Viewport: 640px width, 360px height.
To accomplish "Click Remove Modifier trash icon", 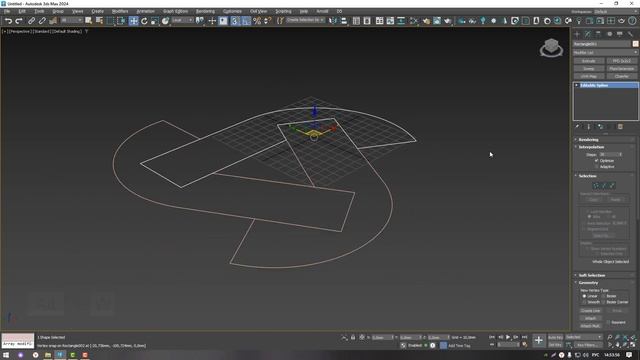I will click(x=620, y=127).
